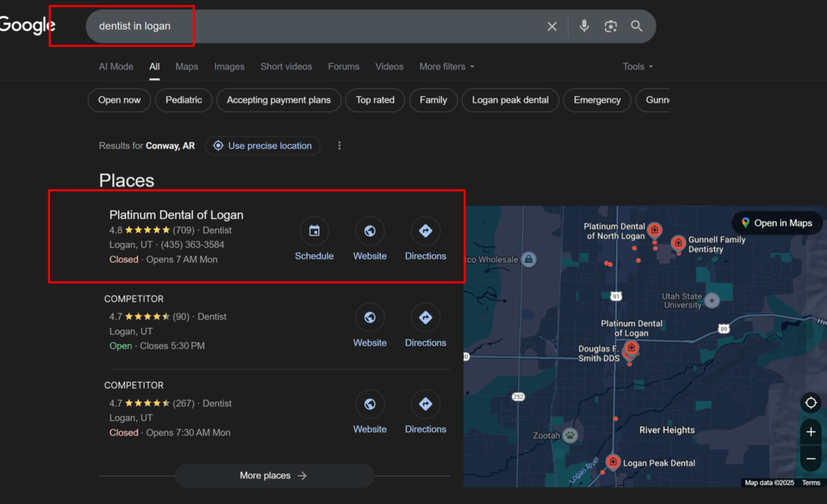Image resolution: width=827 pixels, height=504 pixels.
Task: Open the three-dot location options menu
Action: [339, 145]
